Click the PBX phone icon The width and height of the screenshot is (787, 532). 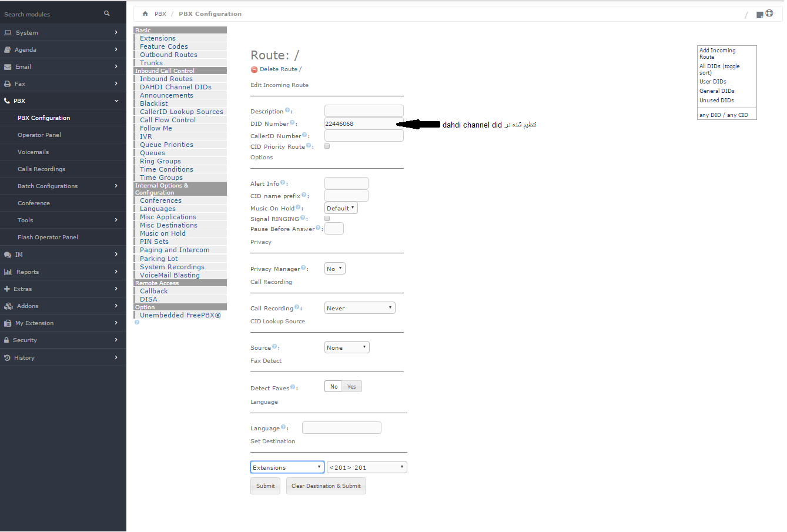pyautogui.click(x=7, y=101)
